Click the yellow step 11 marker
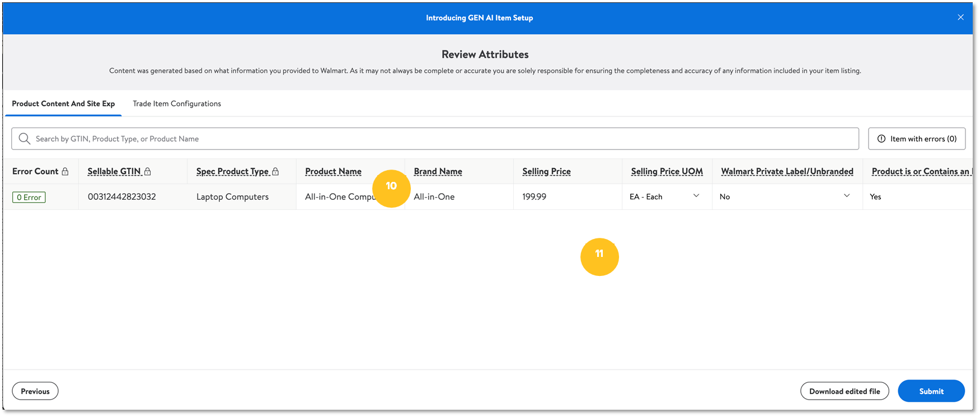The image size is (980, 417). 599,256
